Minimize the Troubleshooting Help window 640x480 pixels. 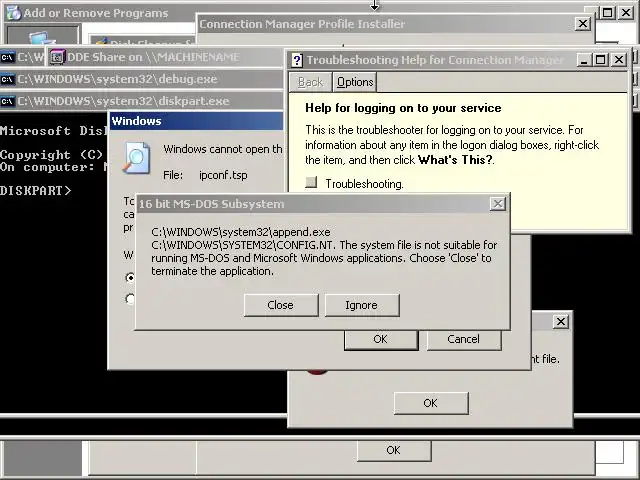click(x=584, y=60)
